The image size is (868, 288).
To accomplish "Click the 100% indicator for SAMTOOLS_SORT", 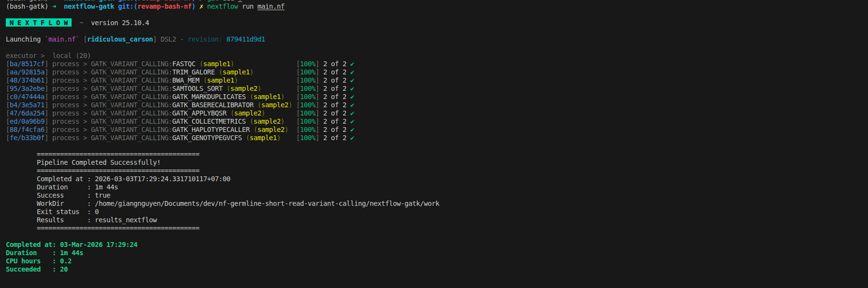I will click(x=308, y=88).
